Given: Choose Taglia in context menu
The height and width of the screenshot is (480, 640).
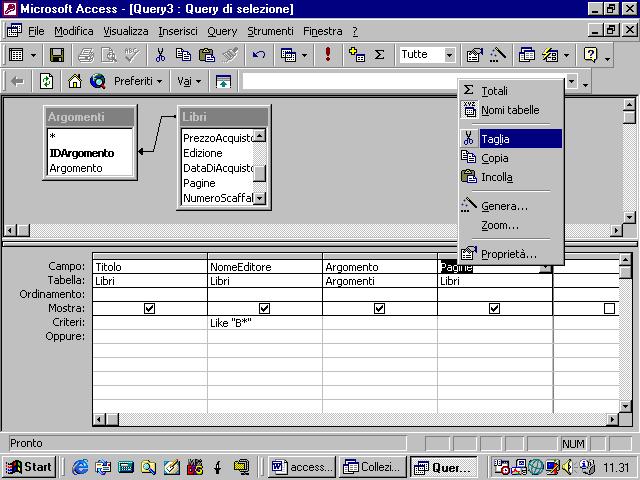Looking at the screenshot, I should (511, 139).
